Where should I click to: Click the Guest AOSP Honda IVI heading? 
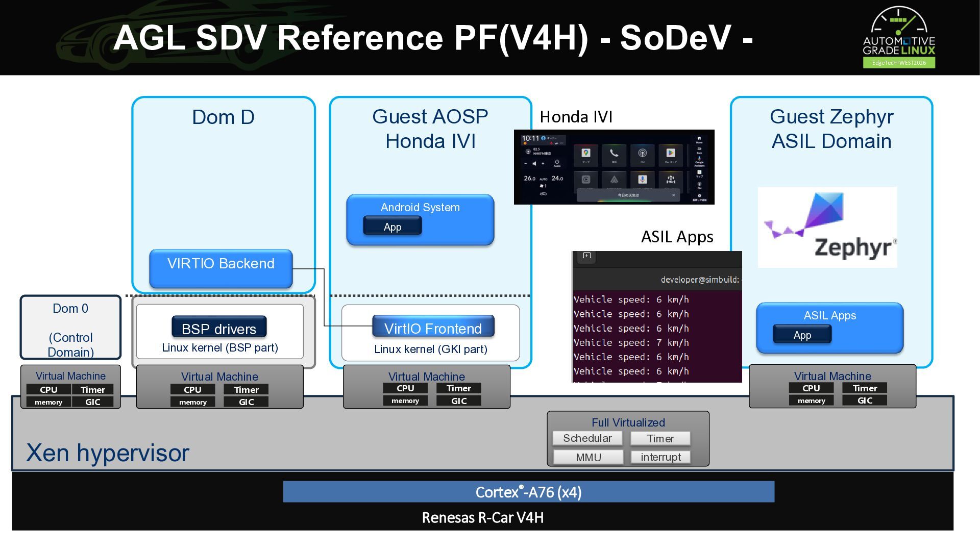click(x=430, y=129)
